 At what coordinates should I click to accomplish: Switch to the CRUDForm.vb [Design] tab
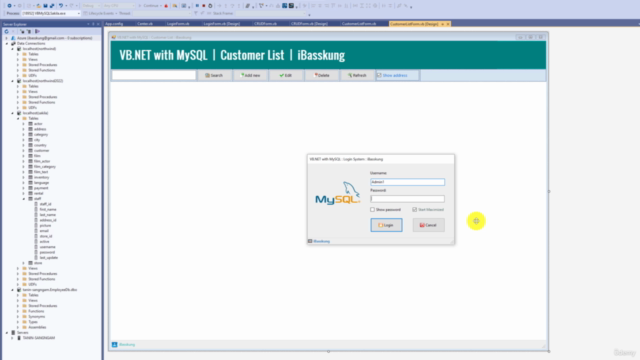pyautogui.click(x=309, y=24)
